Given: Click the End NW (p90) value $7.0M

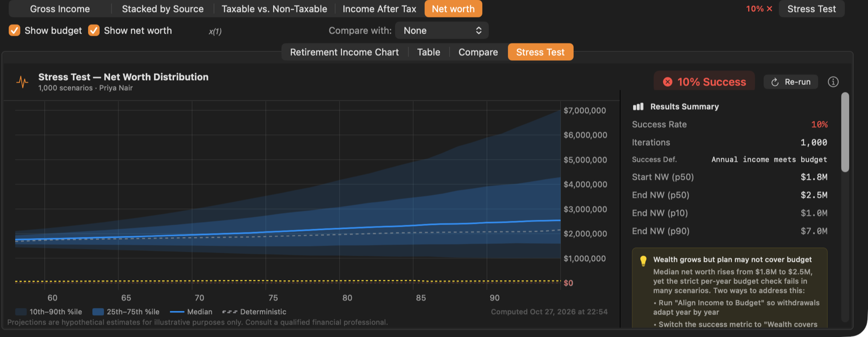Looking at the screenshot, I should click(814, 231).
